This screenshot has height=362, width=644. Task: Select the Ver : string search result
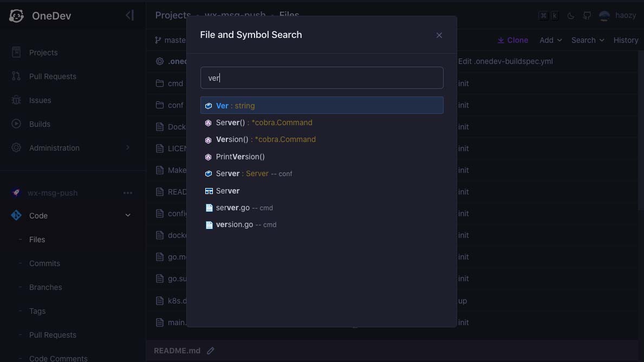click(x=322, y=106)
